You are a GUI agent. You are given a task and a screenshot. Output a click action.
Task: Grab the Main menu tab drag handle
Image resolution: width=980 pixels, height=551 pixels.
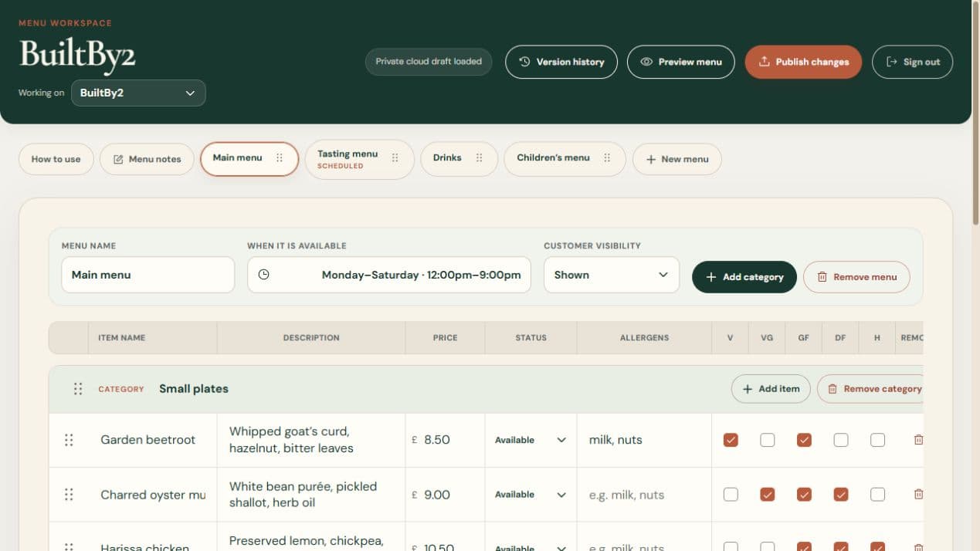280,157
